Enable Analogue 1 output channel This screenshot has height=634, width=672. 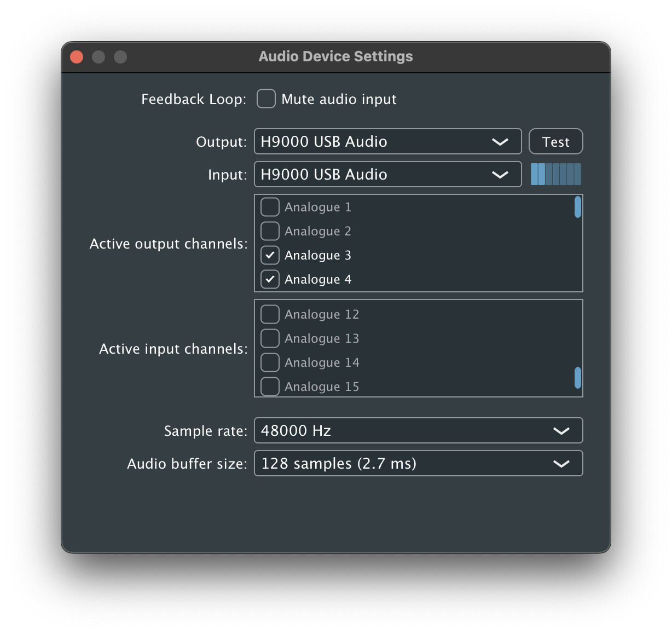click(270, 208)
